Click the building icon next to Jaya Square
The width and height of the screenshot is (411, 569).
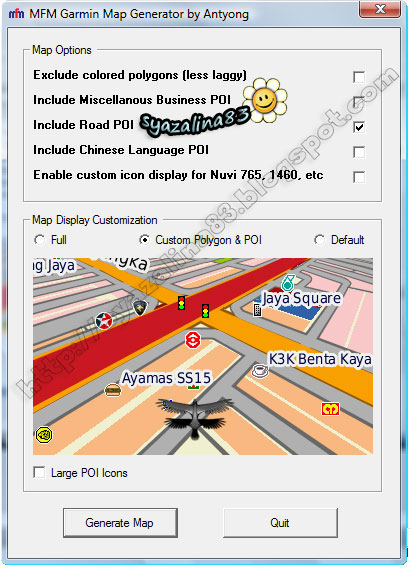coord(258,310)
